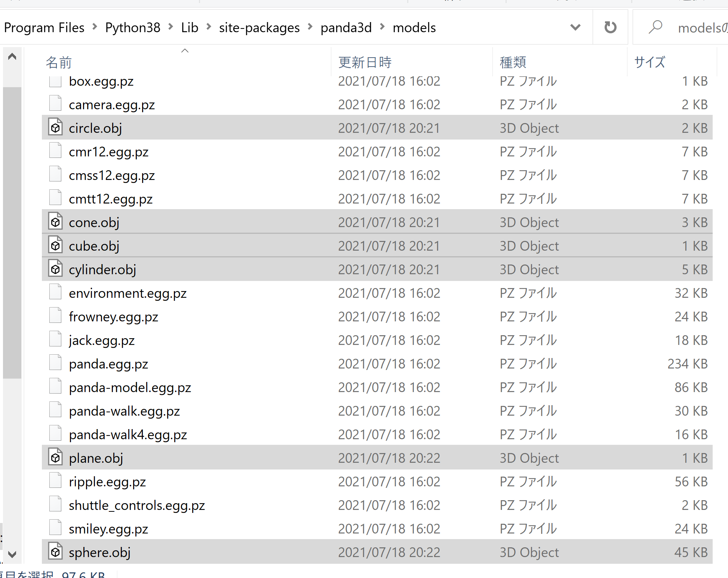The height and width of the screenshot is (578, 728).
Task: Go to Lib folder in breadcrumb
Action: point(190,28)
